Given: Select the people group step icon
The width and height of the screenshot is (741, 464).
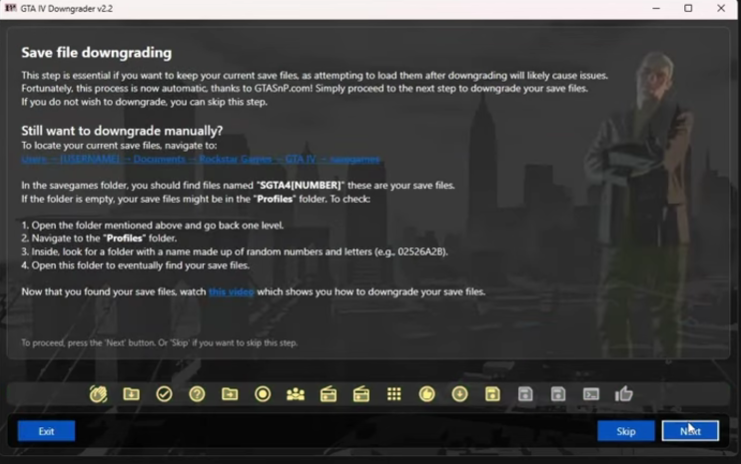Looking at the screenshot, I should tap(296, 394).
